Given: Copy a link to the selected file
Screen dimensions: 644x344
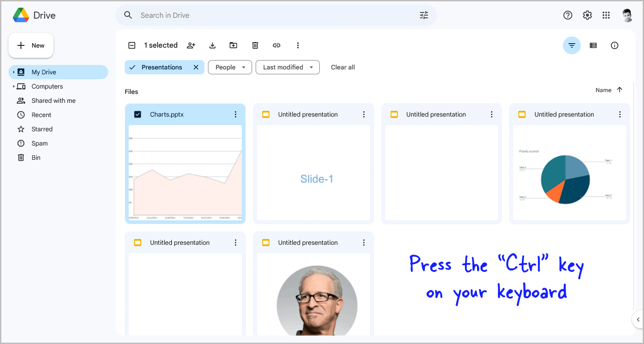Looking at the screenshot, I should 277,45.
